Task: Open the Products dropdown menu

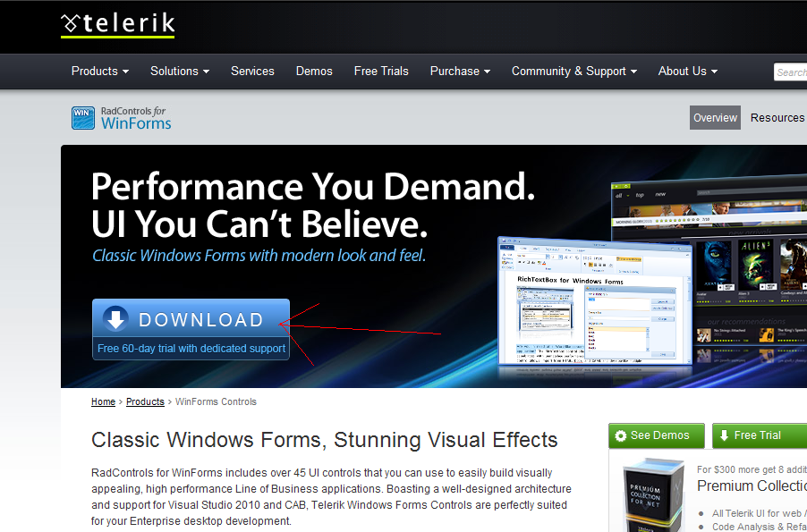Action: click(x=100, y=71)
